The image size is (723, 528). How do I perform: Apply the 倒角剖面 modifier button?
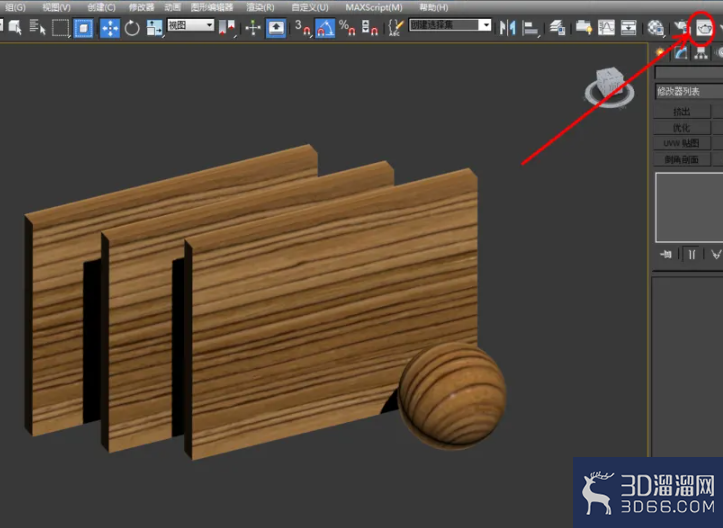click(x=682, y=160)
